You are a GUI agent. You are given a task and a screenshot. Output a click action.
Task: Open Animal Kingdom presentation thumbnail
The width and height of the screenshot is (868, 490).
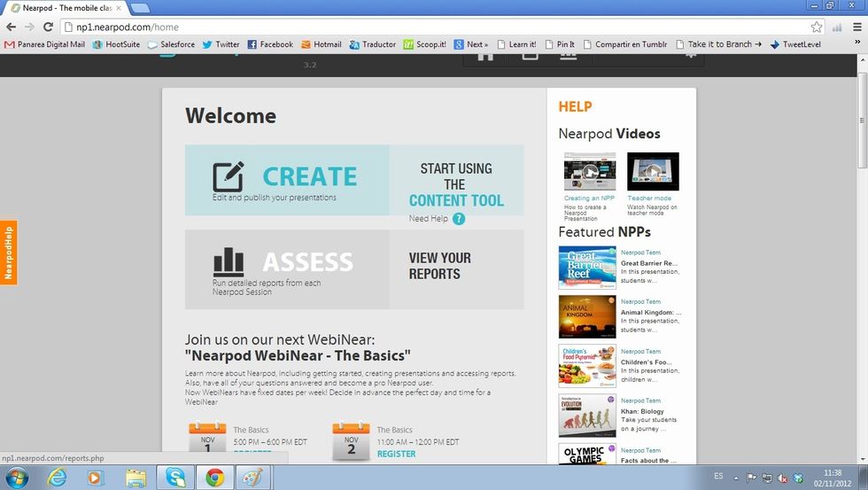click(x=587, y=316)
